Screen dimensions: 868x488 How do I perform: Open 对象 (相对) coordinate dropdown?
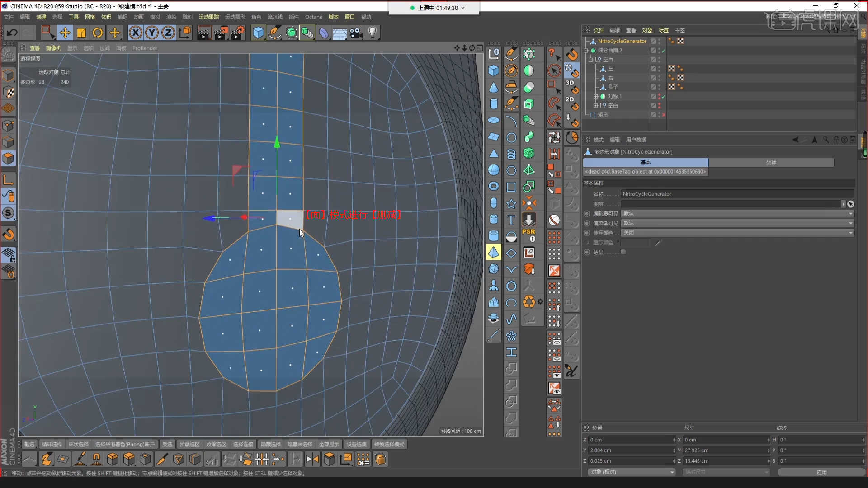[632, 472]
